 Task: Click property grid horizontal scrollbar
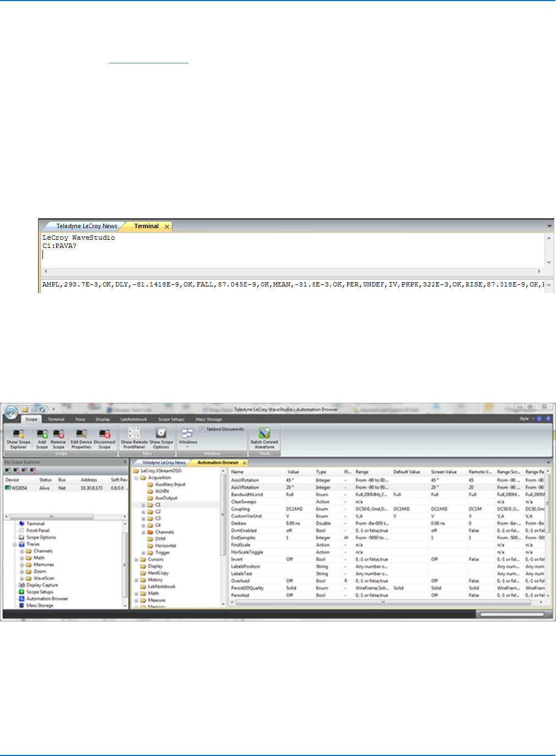(387, 602)
